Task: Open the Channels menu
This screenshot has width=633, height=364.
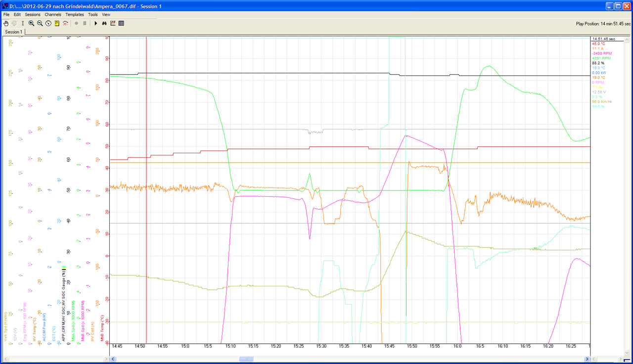Action: pos(53,15)
